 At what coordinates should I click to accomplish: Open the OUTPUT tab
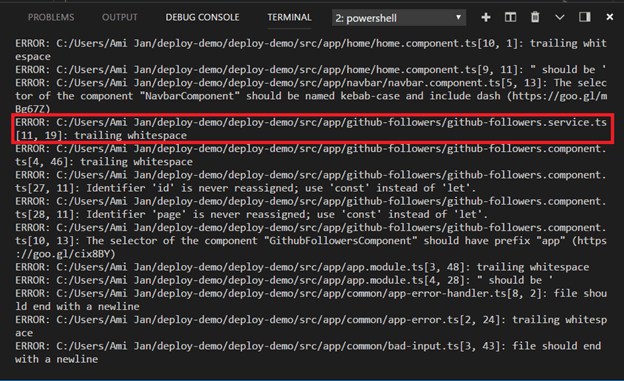coord(119,18)
